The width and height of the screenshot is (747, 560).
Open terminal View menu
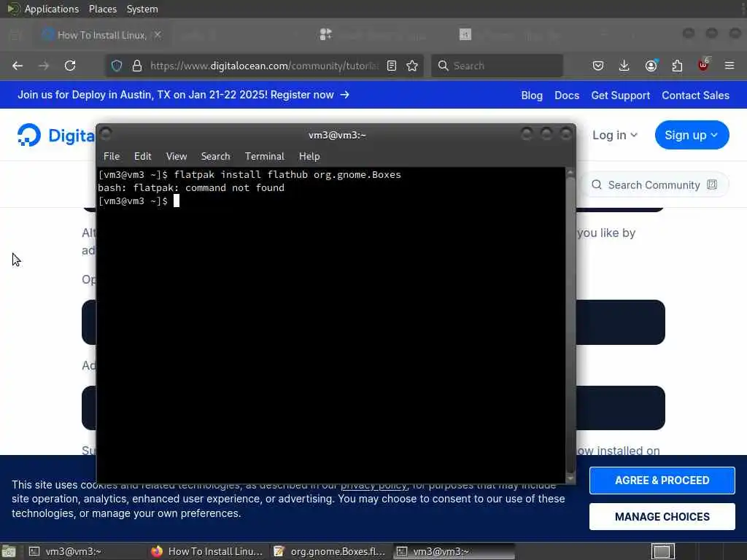click(177, 156)
